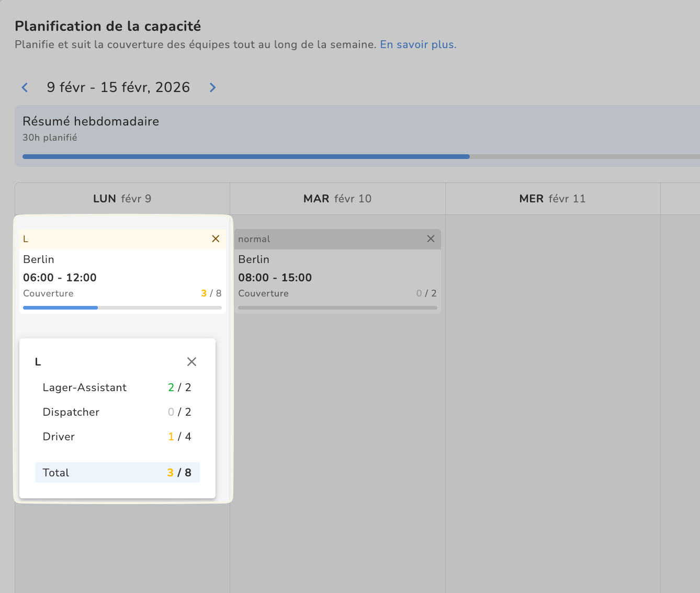700x593 pixels.
Task: Select the MER févr 11 column header
Action: (x=552, y=199)
